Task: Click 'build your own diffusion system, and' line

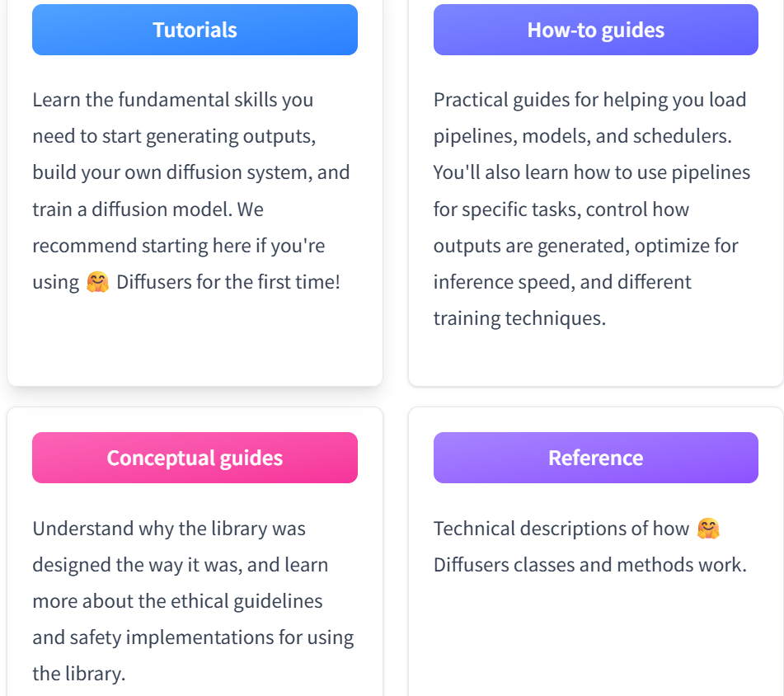Action: [x=191, y=172]
